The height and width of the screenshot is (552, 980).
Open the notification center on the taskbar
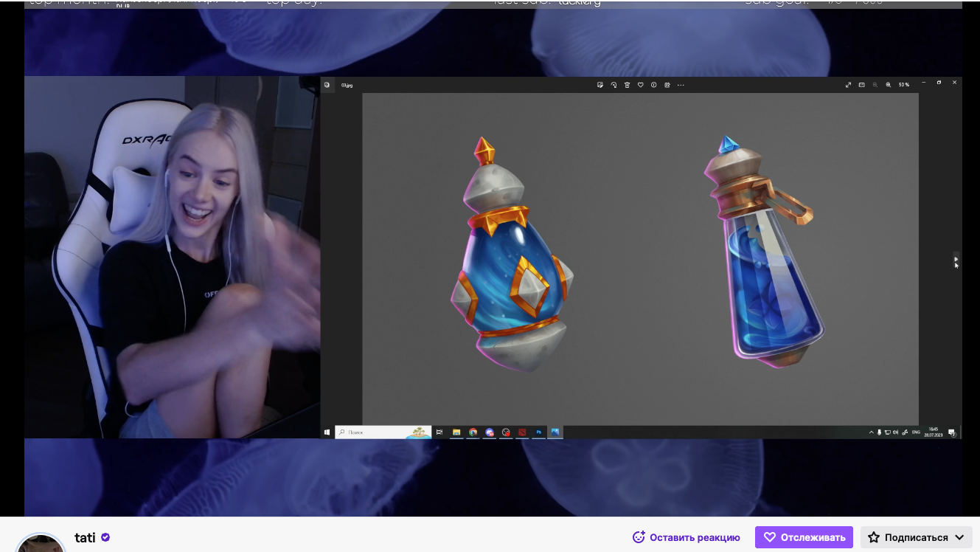point(951,432)
